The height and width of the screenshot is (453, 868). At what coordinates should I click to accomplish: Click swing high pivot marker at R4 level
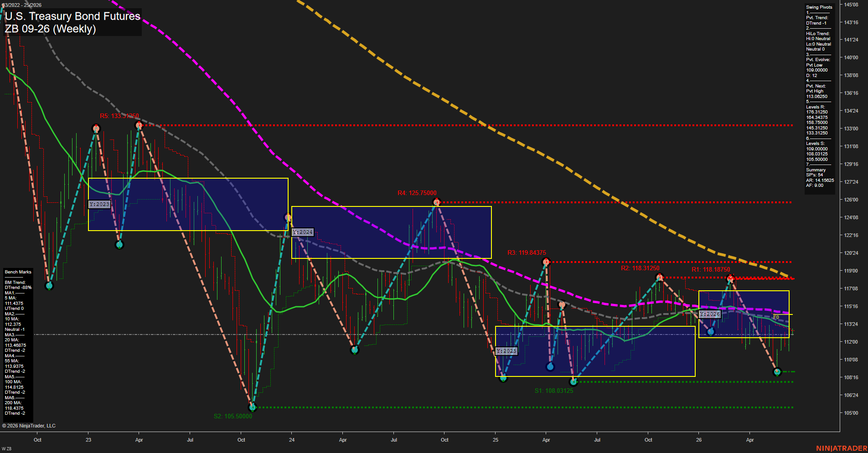tap(436, 202)
